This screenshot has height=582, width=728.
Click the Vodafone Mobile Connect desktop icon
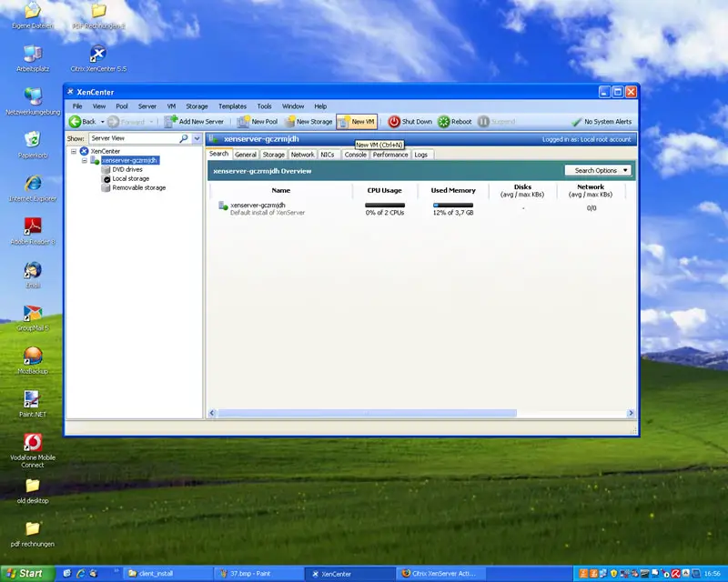click(33, 451)
